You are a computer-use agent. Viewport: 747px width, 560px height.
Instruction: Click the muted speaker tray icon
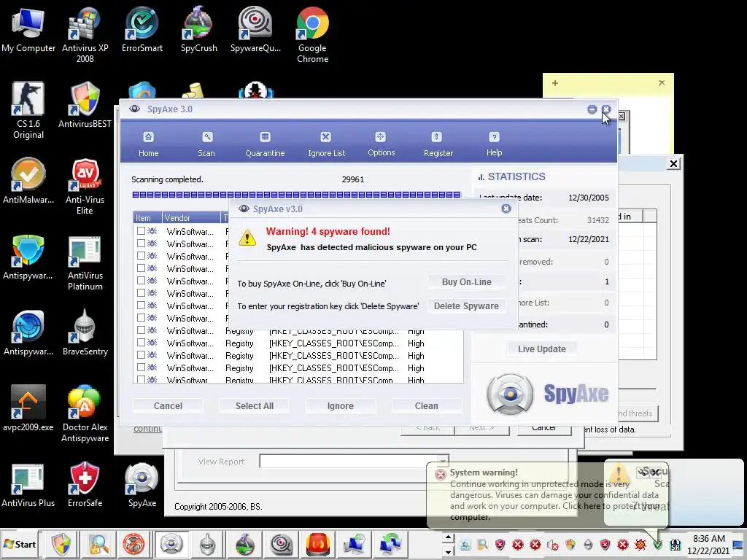coord(553,544)
